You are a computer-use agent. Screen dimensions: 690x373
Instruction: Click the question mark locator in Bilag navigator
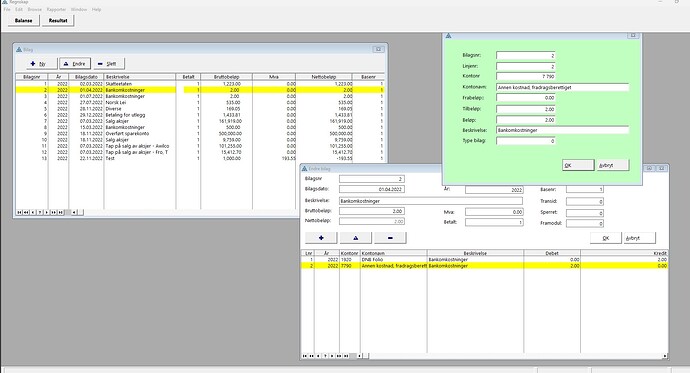[x=40, y=212]
